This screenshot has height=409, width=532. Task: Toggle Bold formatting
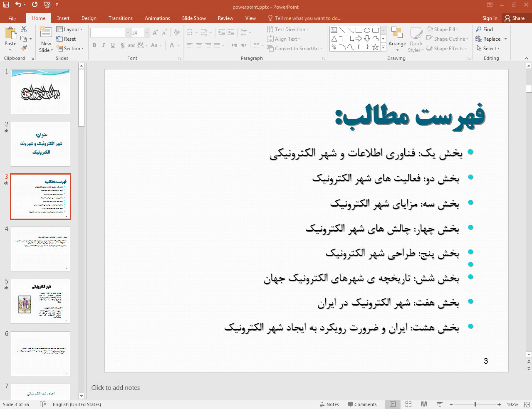tap(94, 45)
